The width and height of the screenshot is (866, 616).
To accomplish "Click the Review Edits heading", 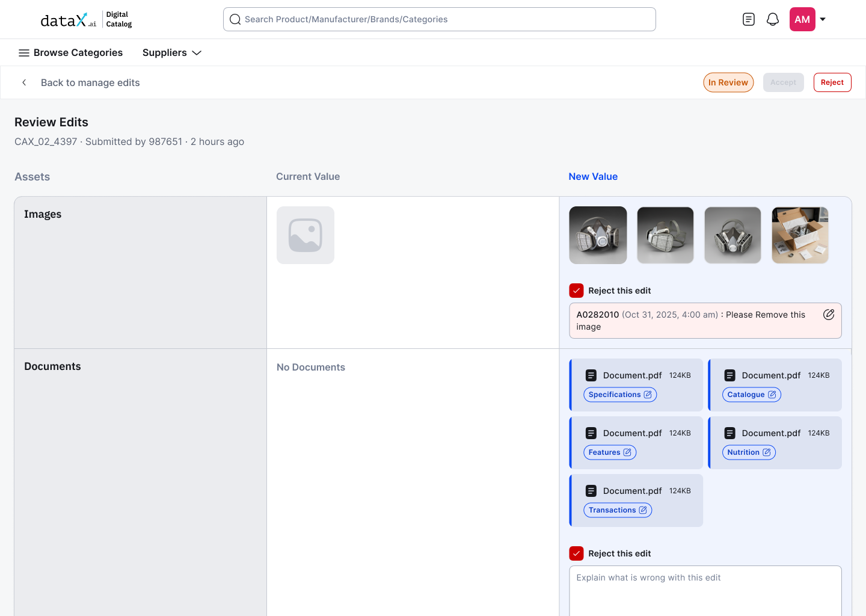I will [51, 122].
